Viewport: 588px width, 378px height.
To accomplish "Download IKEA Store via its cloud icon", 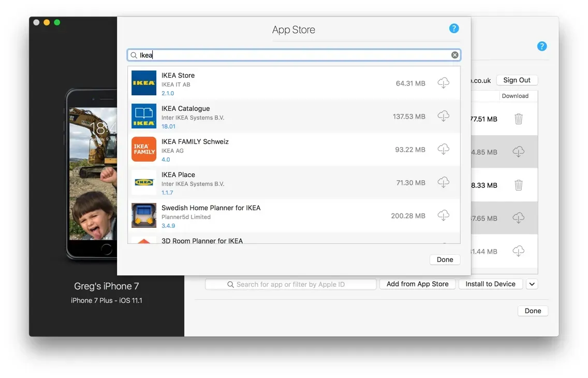I will [x=444, y=83].
